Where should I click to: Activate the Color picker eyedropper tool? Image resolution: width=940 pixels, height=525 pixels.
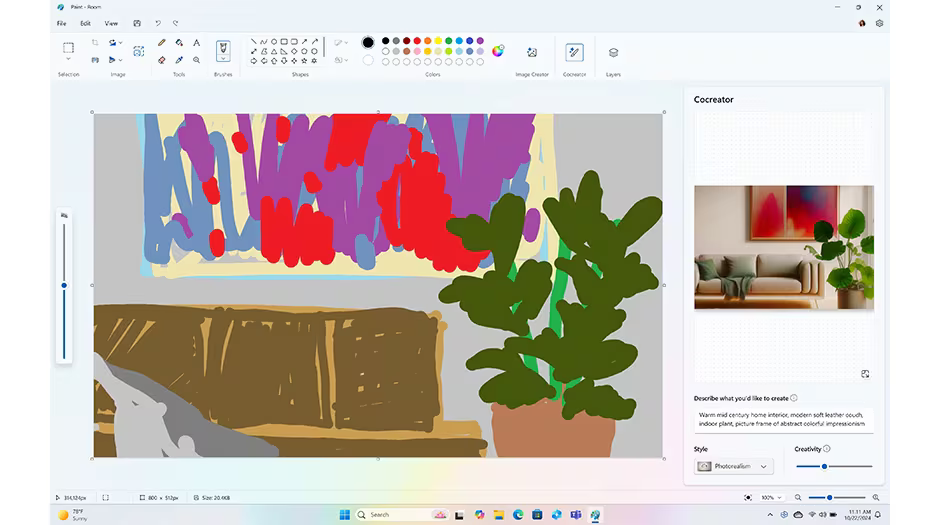tap(179, 60)
